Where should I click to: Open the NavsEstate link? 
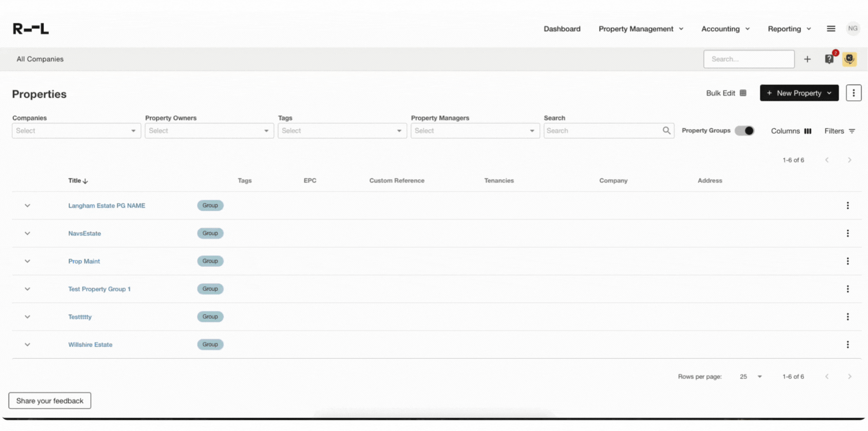(85, 233)
